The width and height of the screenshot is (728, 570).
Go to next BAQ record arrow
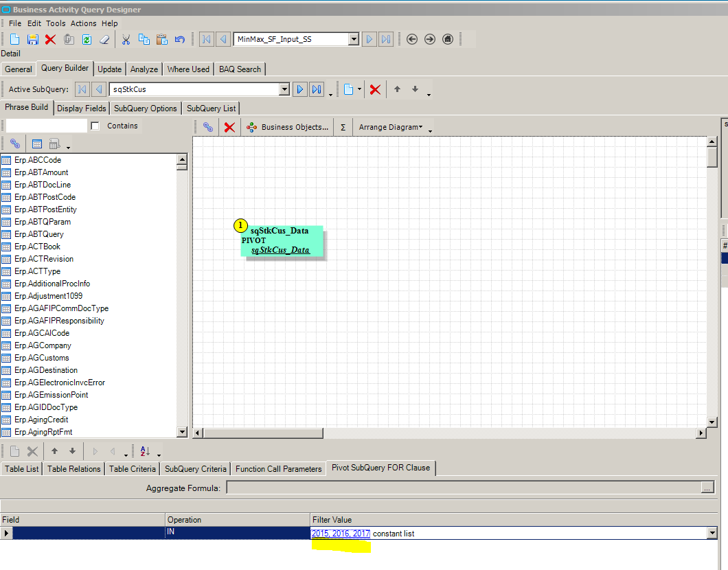coord(369,39)
